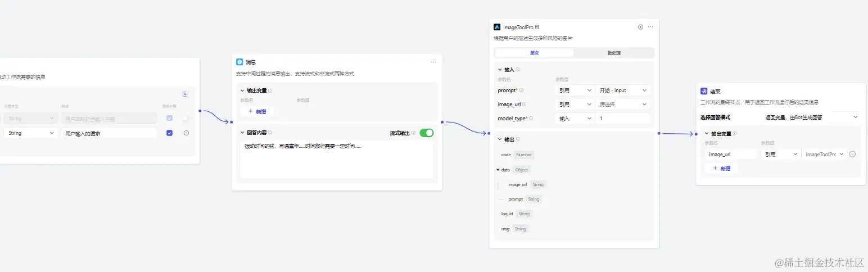Collapse the 输入 section in ImageToolPro

pyautogui.click(x=500, y=70)
